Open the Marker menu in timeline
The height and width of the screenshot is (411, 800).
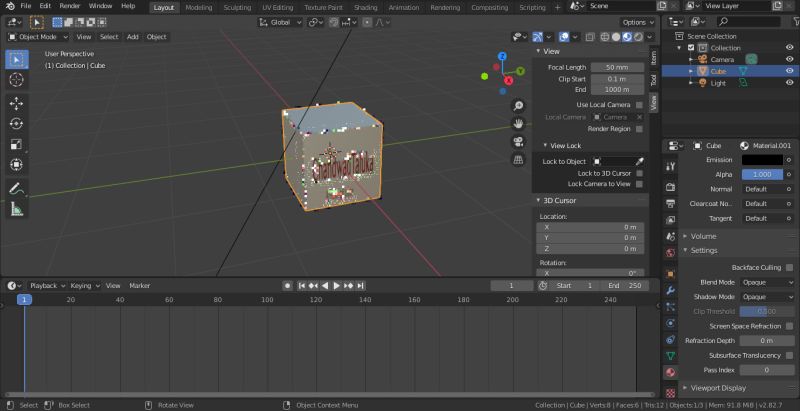pos(139,286)
